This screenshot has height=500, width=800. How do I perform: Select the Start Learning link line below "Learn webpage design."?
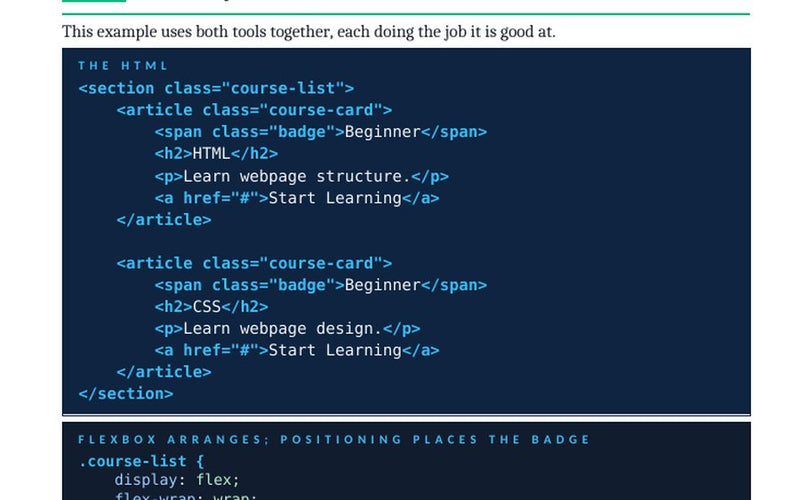[x=296, y=350]
